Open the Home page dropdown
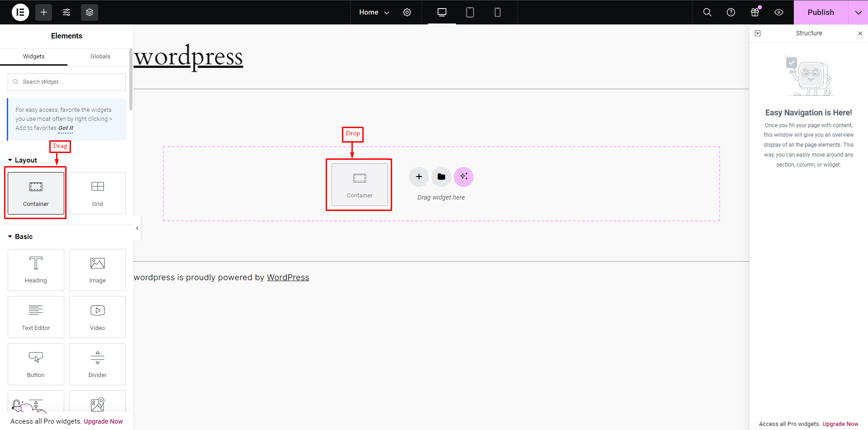 [x=374, y=12]
